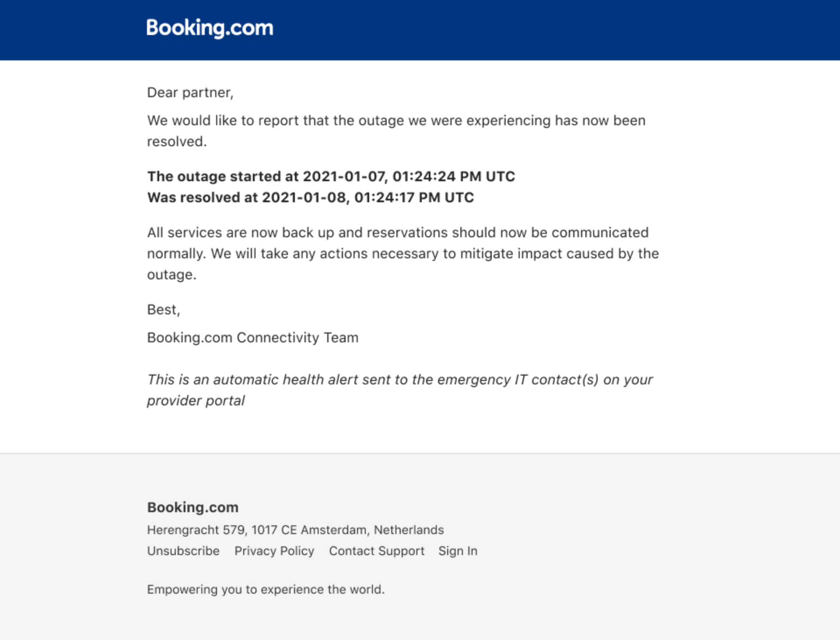
Task: Open the Unsubscribe link
Action: (183, 551)
